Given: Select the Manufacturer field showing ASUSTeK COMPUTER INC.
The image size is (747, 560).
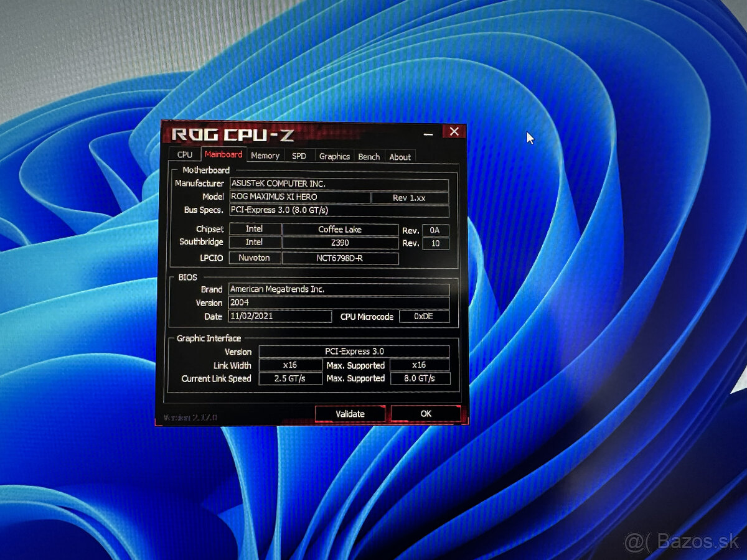Looking at the screenshot, I should [x=339, y=184].
